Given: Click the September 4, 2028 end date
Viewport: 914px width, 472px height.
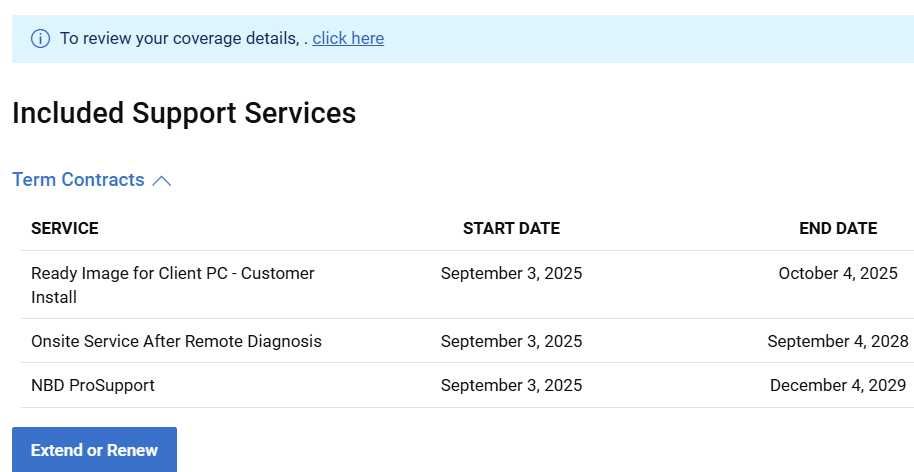Looking at the screenshot, I should (838, 341).
